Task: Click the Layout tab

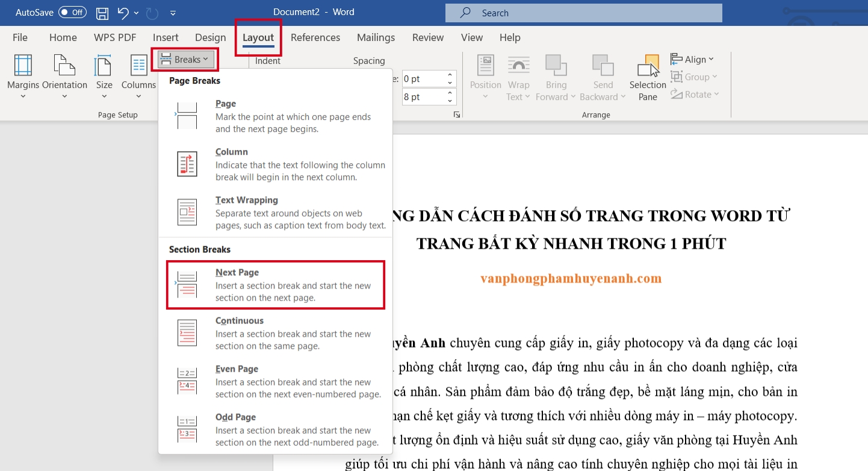Action: 258,37
